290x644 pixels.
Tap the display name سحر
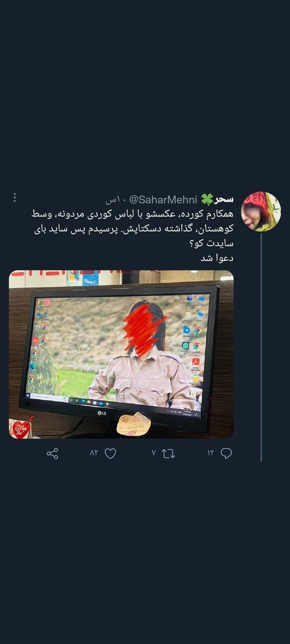coord(224,200)
